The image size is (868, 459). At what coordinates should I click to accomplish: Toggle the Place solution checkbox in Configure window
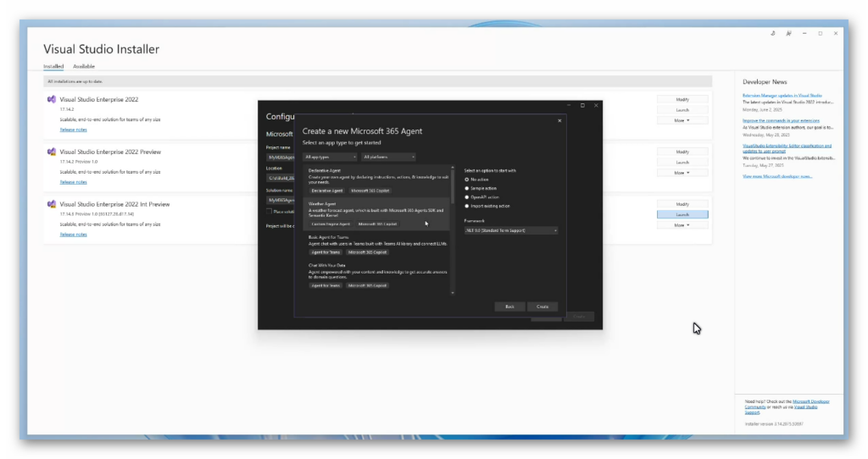(269, 212)
